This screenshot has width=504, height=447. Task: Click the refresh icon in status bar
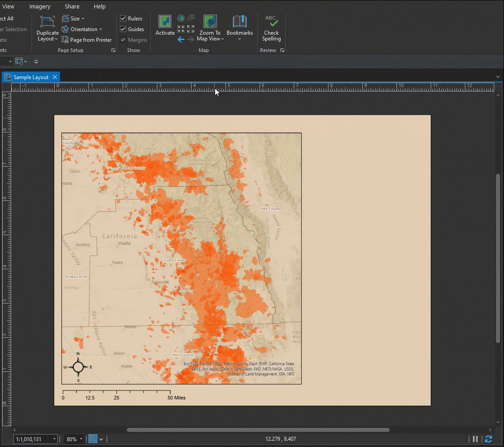pos(488,439)
